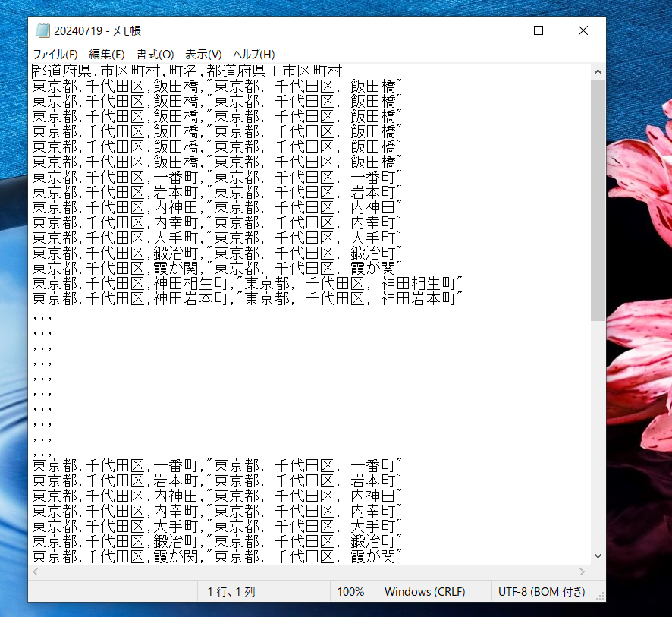
Task: Click UTF-8 (BOM 付き) in status bar
Action: pos(542,592)
